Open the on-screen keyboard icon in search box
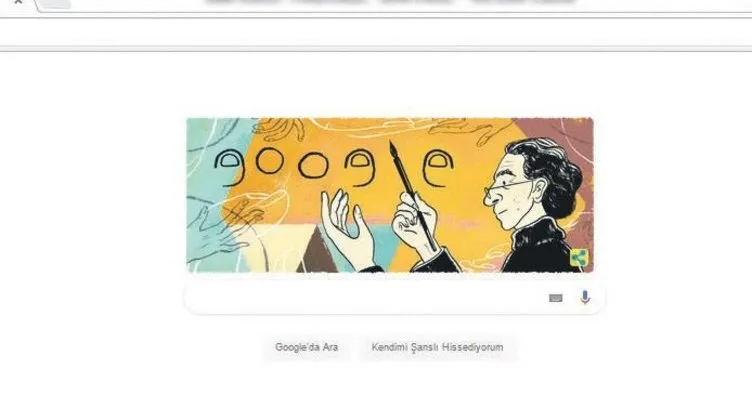Viewport: 752px width, 395px height. point(555,298)
